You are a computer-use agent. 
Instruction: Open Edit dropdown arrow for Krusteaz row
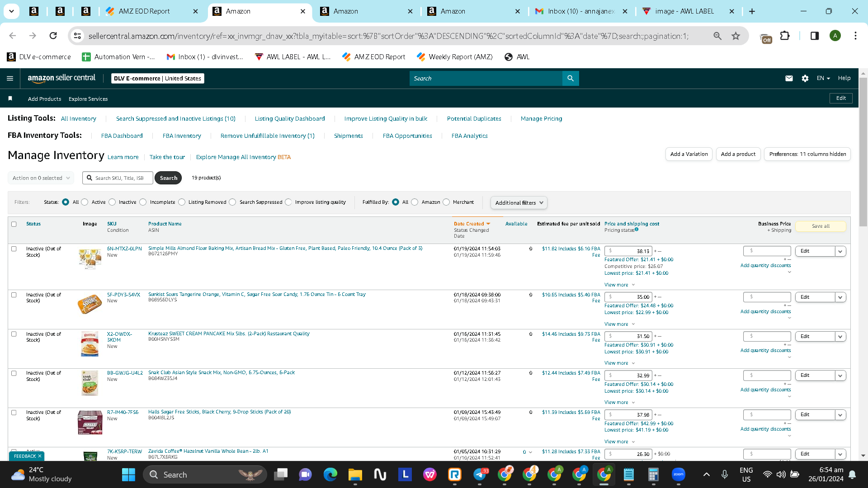(840, 337)
